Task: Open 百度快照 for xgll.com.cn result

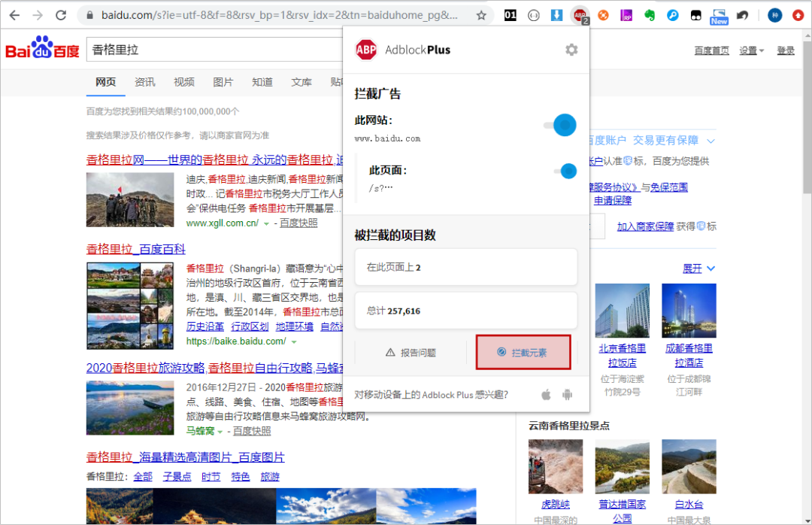Action: pyautogui.click(x=298, y=223)
